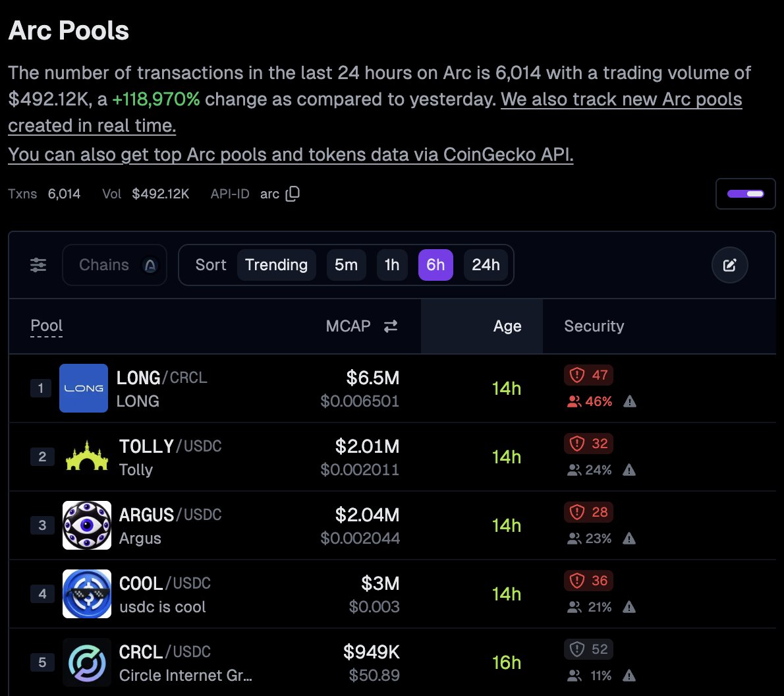Click the holders icon beside 46%
Viewport: 784px width, 696px height.
point(574,401)
